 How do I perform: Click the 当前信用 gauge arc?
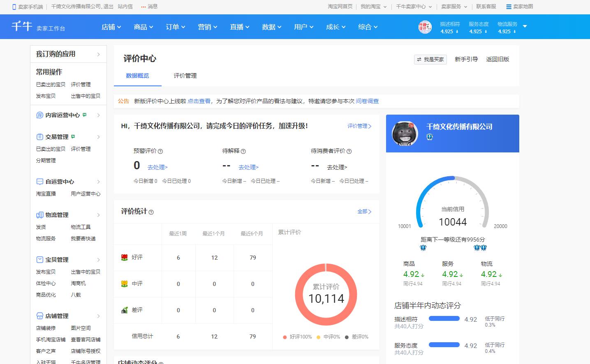click(452, 202)
